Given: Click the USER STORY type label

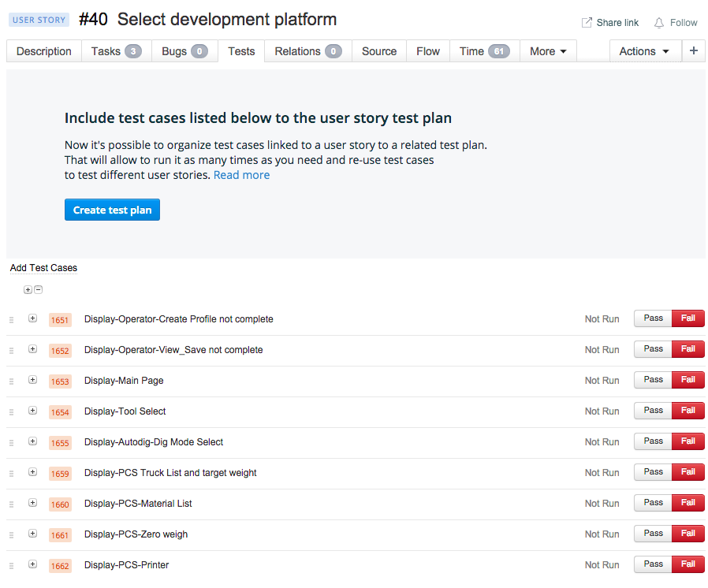Looking at the screenshot, I should 39,20.
